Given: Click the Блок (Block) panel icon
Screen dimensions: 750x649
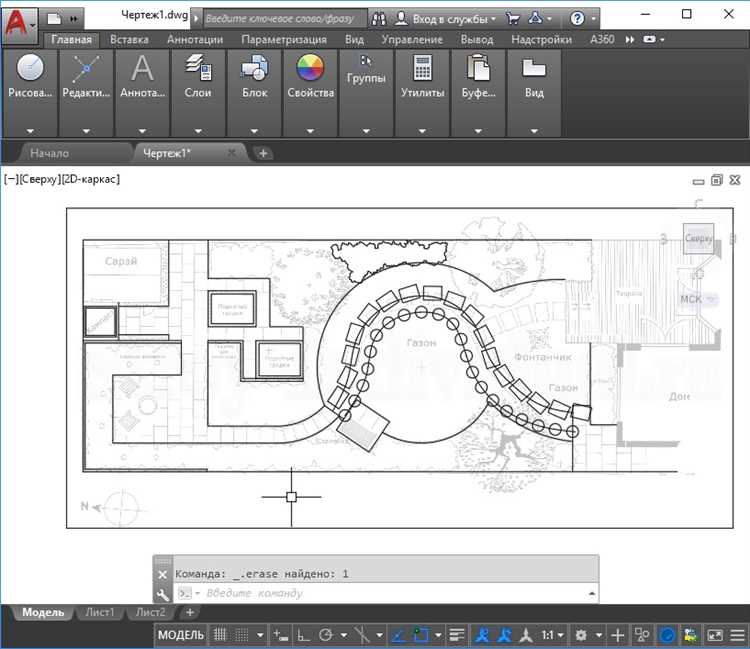Looking at the screenshot, I should (x=254, y=69).
